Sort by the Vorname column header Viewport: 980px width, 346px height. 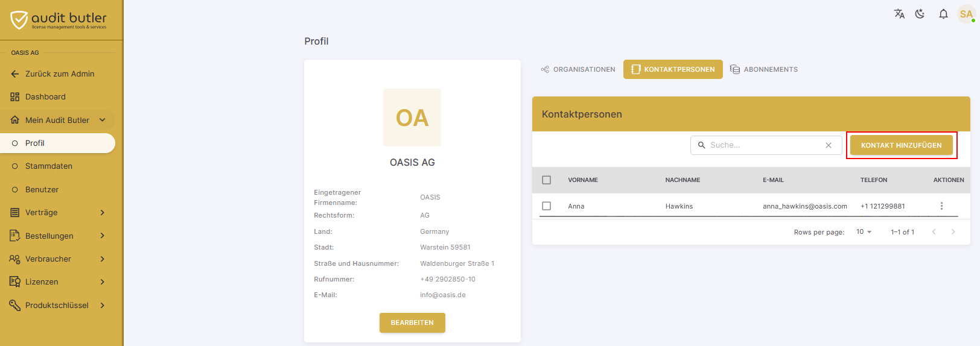tap(583, 180)
